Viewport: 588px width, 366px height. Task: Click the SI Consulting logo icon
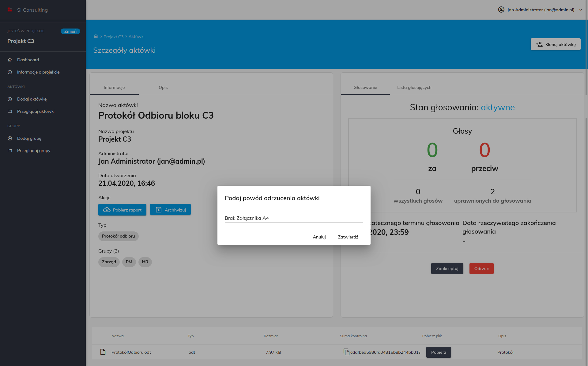pyautogui.click(x=10, y=10)
